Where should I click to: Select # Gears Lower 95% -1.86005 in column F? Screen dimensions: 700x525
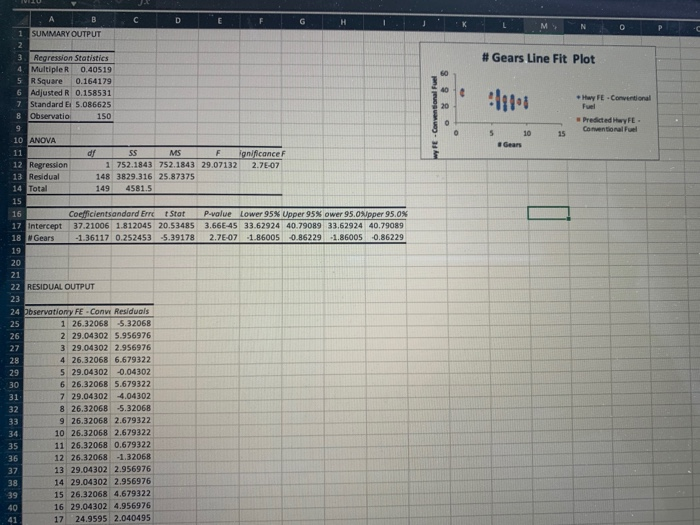tap(263, 238)
